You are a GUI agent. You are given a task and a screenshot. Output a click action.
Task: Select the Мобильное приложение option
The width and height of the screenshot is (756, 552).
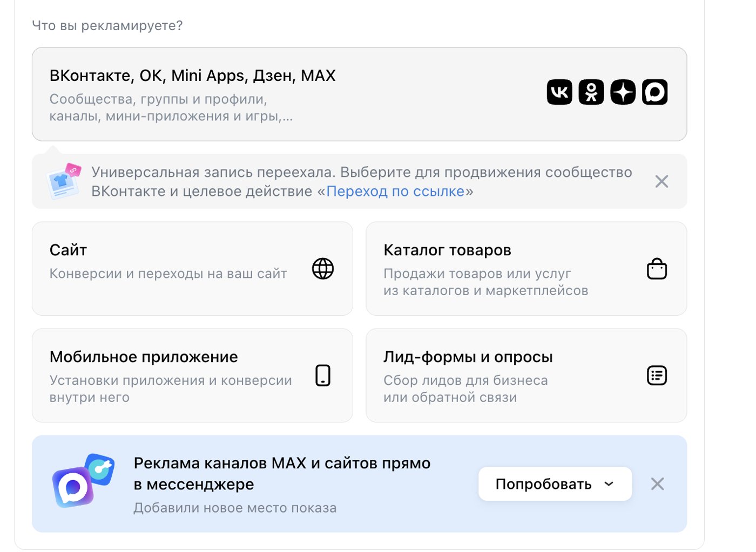192,375
